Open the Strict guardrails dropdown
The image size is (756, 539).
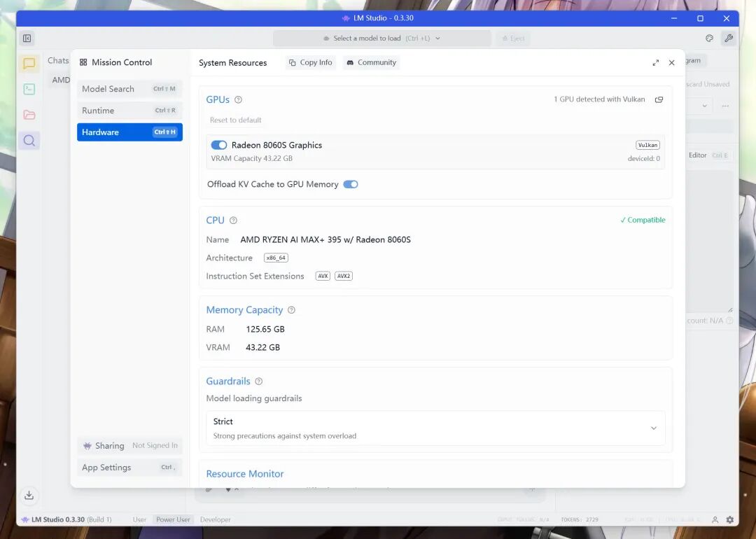[x=435, y=428]
